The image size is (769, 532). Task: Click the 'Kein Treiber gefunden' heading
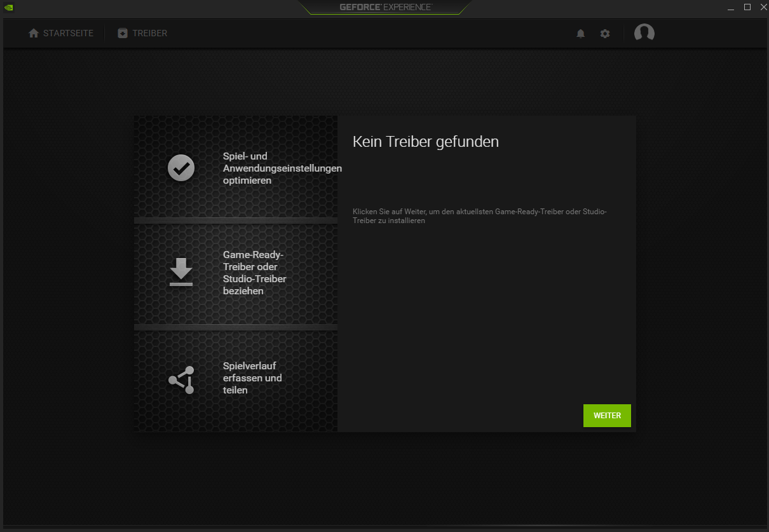426,142
